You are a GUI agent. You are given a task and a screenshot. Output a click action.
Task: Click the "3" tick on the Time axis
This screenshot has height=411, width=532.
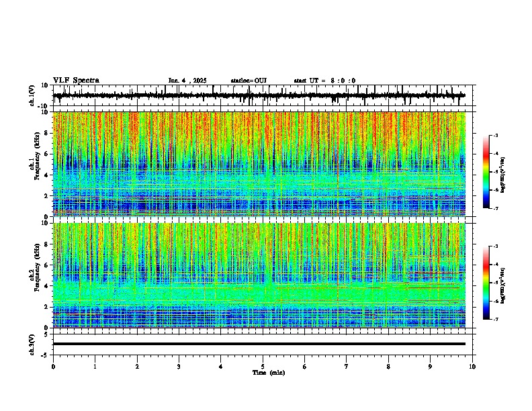point(179,367)
